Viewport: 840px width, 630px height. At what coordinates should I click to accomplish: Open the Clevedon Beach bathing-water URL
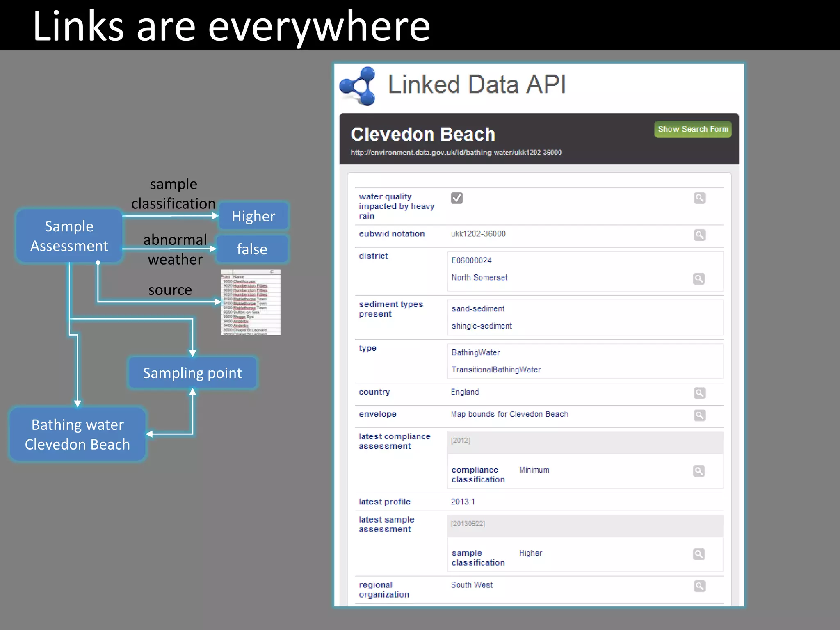click(x=456, y=153)
